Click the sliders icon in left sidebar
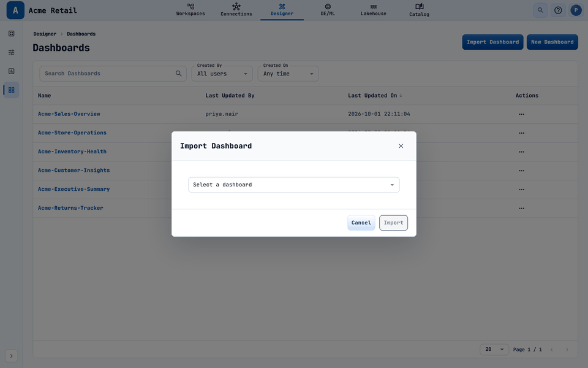 coord(11,52)
